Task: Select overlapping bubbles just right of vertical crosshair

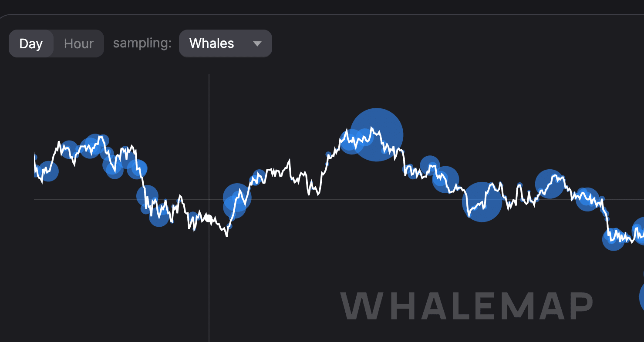Action: (236, 200)
